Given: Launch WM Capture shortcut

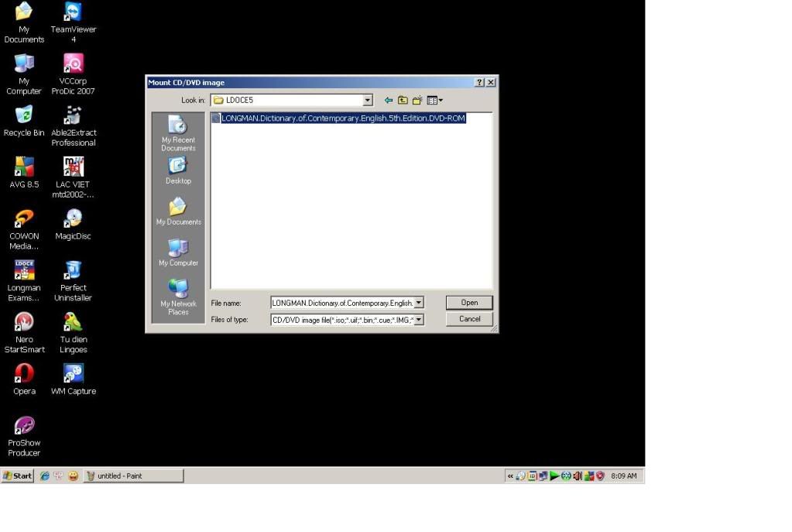Looking at the screenshot, I should click(x=74, y=379).
